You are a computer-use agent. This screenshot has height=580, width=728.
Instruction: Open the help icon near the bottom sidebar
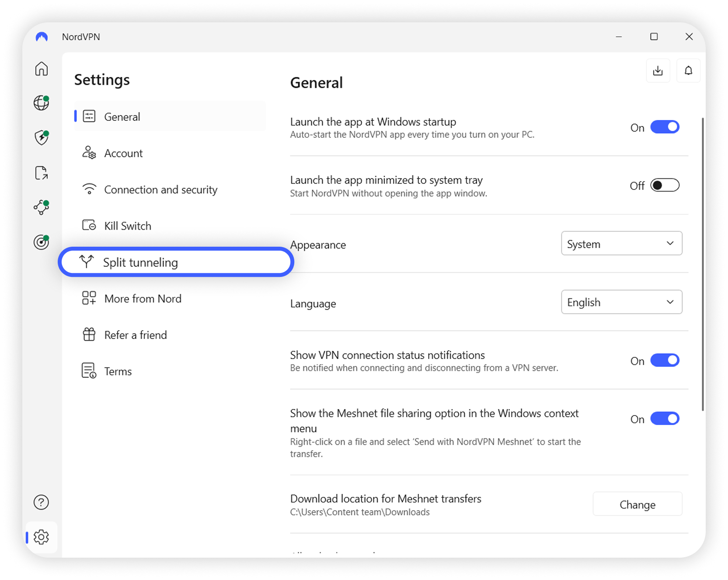point(41,502)
